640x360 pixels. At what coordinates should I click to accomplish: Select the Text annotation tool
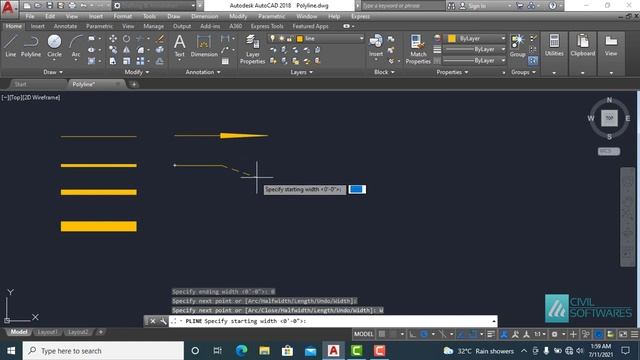[x=180, y=45]
